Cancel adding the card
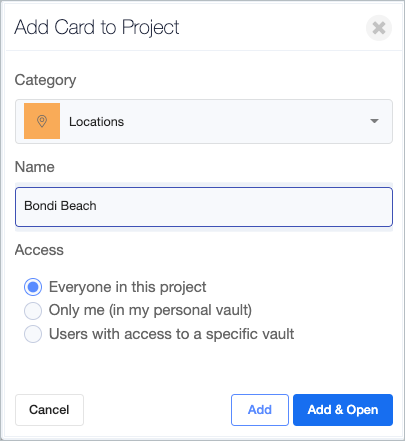This screenshot has height=441, width=405. point(49,410)
